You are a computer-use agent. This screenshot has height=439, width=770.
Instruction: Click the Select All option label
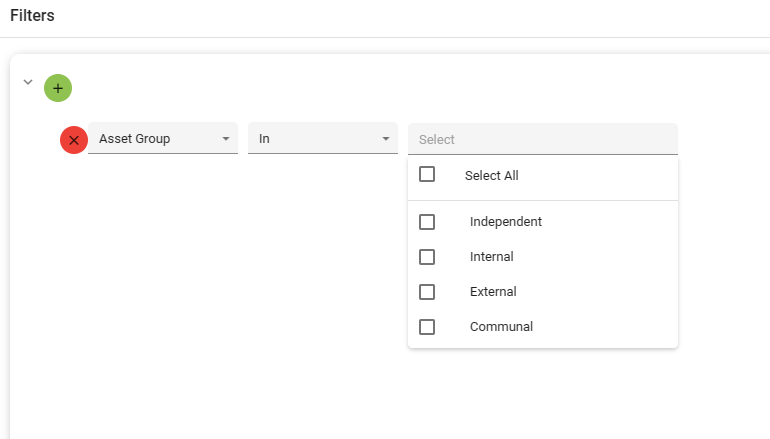[x=491, y=175]
